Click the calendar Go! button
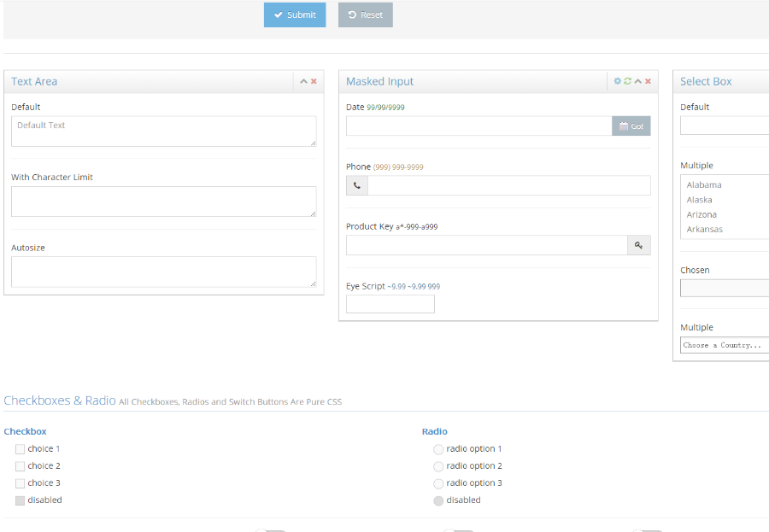The width and height of the screenshot is (769, 532). 631,126
